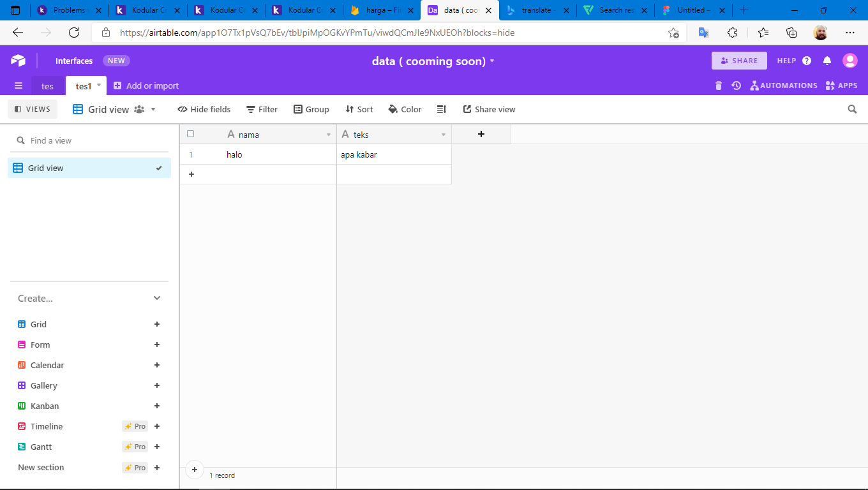The image size is (868, 490).
Task: Add a new field column
Action: [481, 134]
